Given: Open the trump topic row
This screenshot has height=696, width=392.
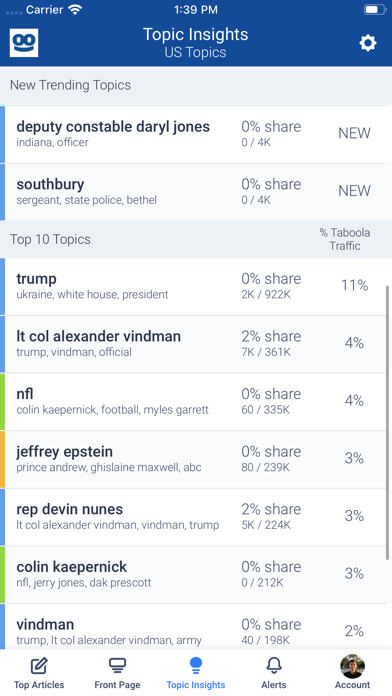Looking at the screenshot, I should click(196, 287).
